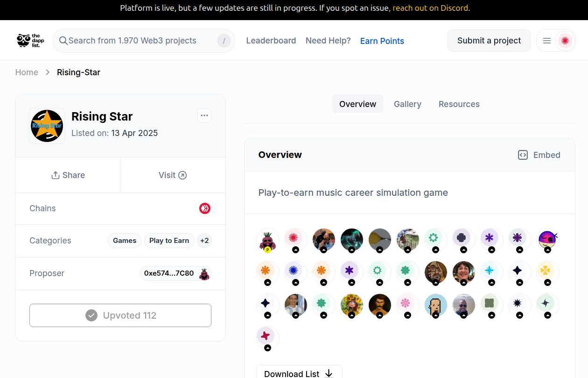Image resolution: width=588 pixels, height=378 pixels.
Task: Click the red burst profile avatar in header
Action: click(x=565, y=41)
